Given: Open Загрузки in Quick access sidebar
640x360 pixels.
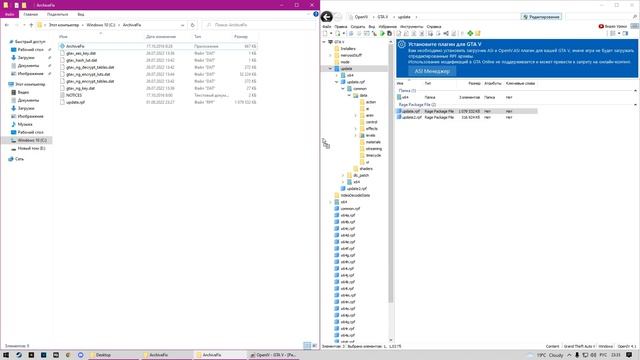Looking at the screenshot, I should tap(26, 58).
